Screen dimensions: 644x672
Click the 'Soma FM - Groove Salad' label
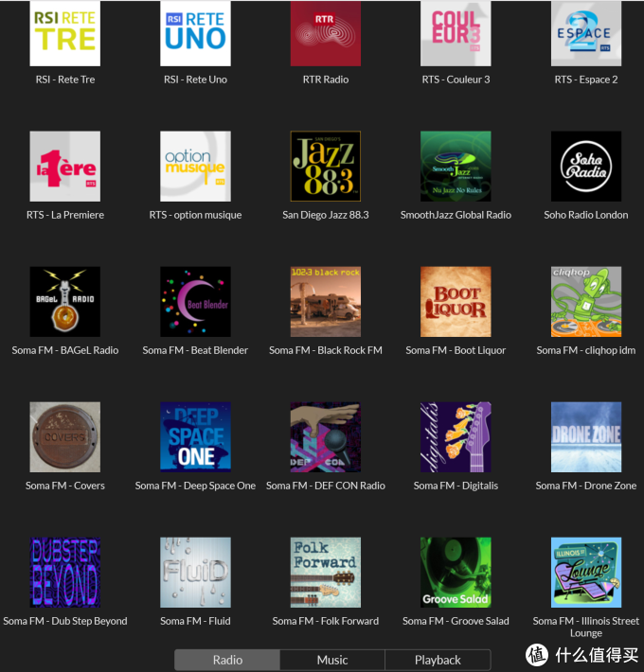pos(456,621)
